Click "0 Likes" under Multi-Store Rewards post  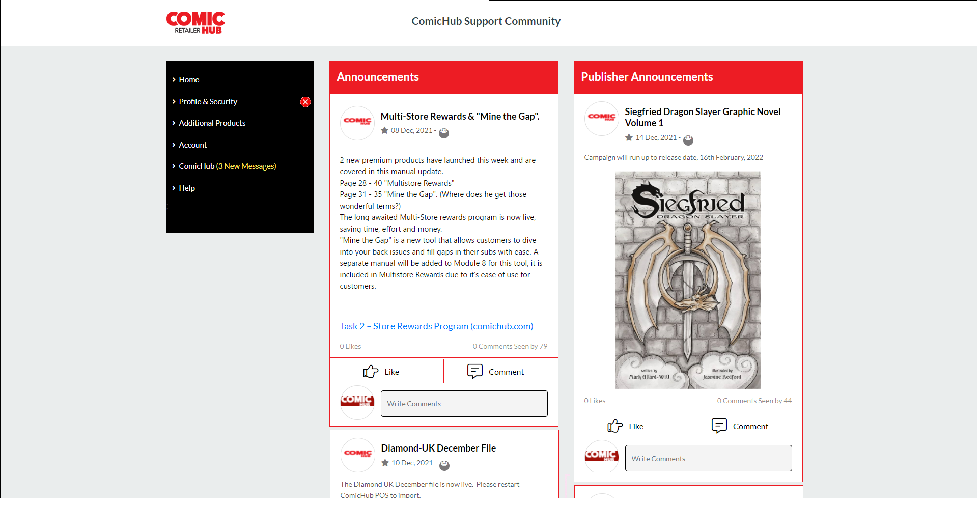coord(350,347)
